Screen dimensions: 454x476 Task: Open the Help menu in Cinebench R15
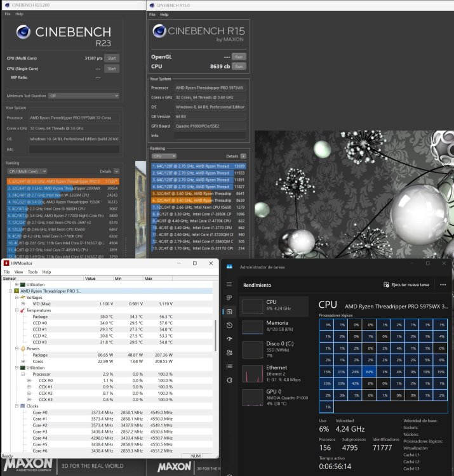coord(164,15)
